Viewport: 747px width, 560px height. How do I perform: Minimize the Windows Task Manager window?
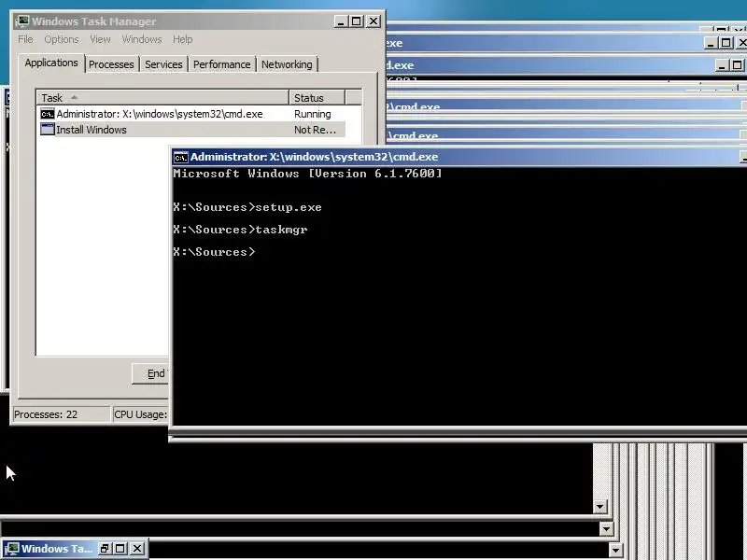(x=341, y=21)
